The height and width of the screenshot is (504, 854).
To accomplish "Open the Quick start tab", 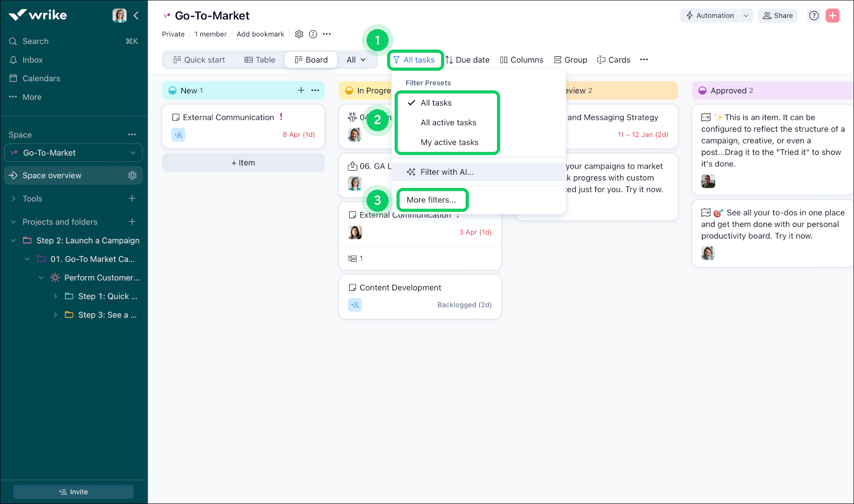I will coord(200,60).
